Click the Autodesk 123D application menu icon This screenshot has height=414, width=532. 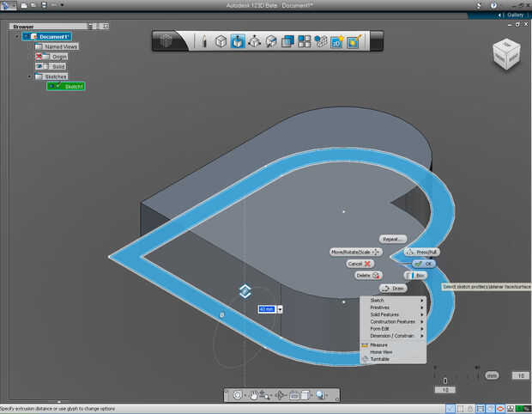(7, 5)
